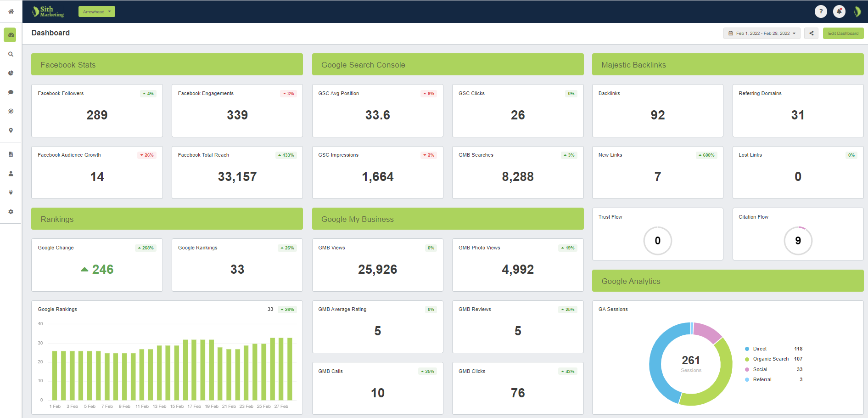This screenshot has height=418, width=868.
Task: Click the GMB Searches value 8,288
Action: click(x=518, y=176)
